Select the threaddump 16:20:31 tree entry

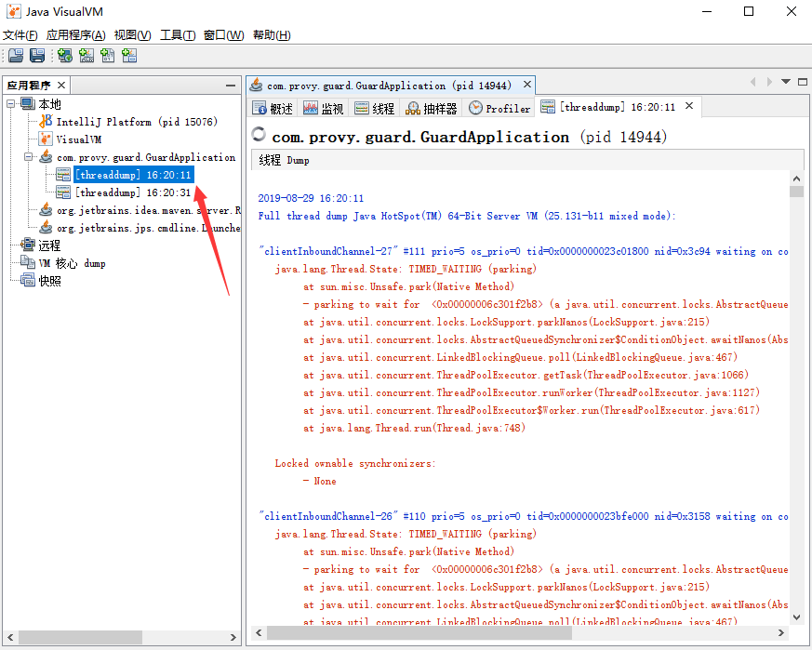click(x=133, y=192)
